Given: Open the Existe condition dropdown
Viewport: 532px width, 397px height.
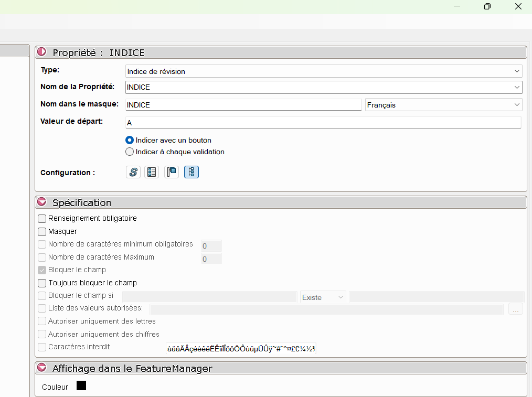Looking at the screenshot, I should click(x=323, y=297).
